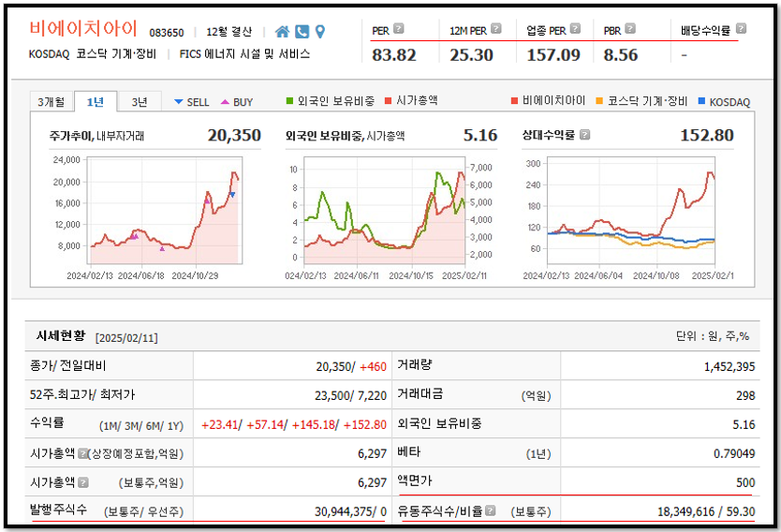Screen dimensions: 781x532
Task: Open help icon next to 12M PER
Action: (496, 28)
